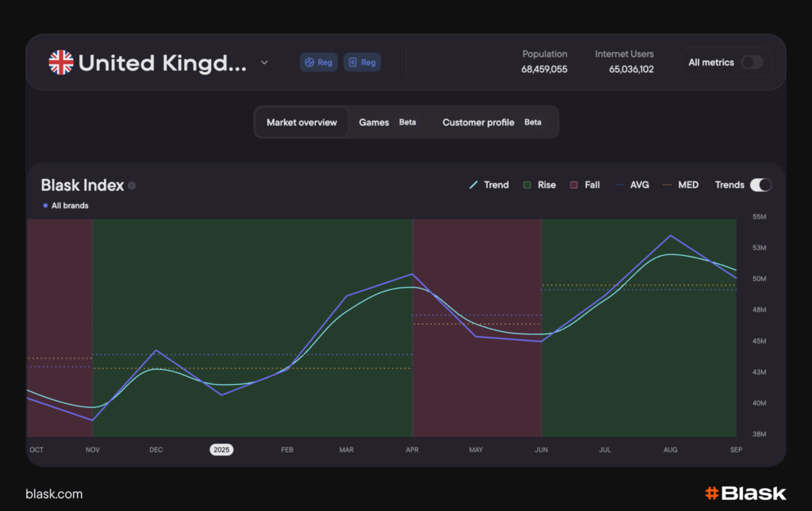Click the MED dotted line legend

pos(667,185)
